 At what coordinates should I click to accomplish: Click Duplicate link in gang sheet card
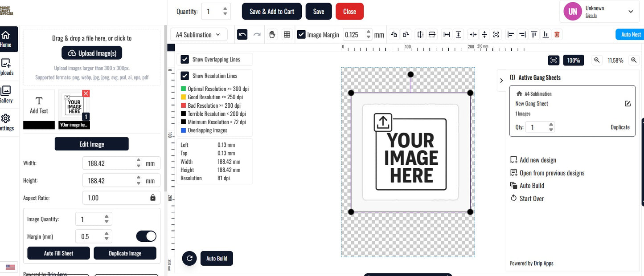pyautogui.click(x=620, y=127)
